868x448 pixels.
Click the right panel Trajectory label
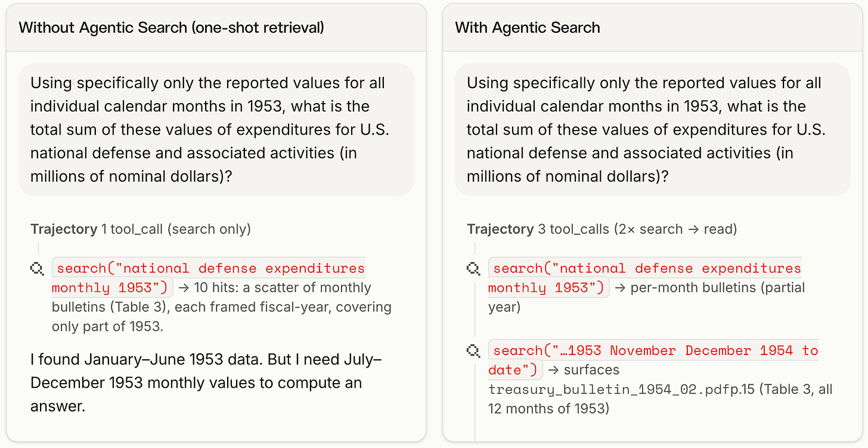tap(500, 229)
